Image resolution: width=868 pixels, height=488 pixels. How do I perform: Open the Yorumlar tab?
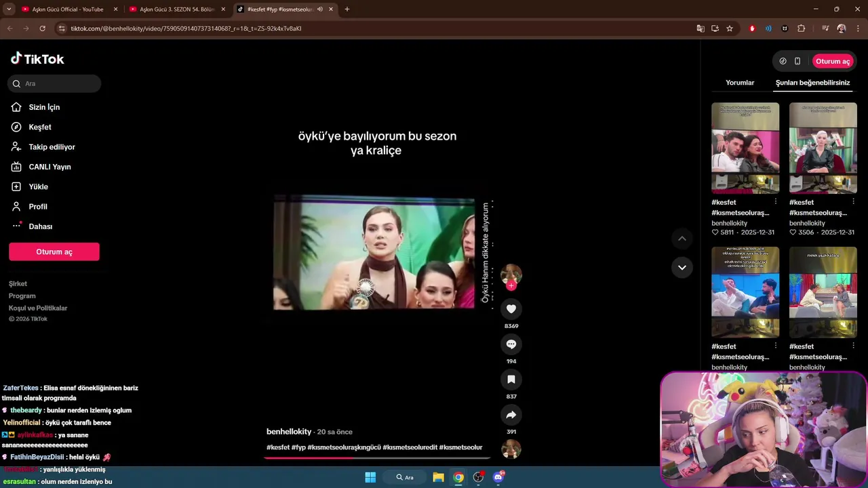(x=740, y=83)
